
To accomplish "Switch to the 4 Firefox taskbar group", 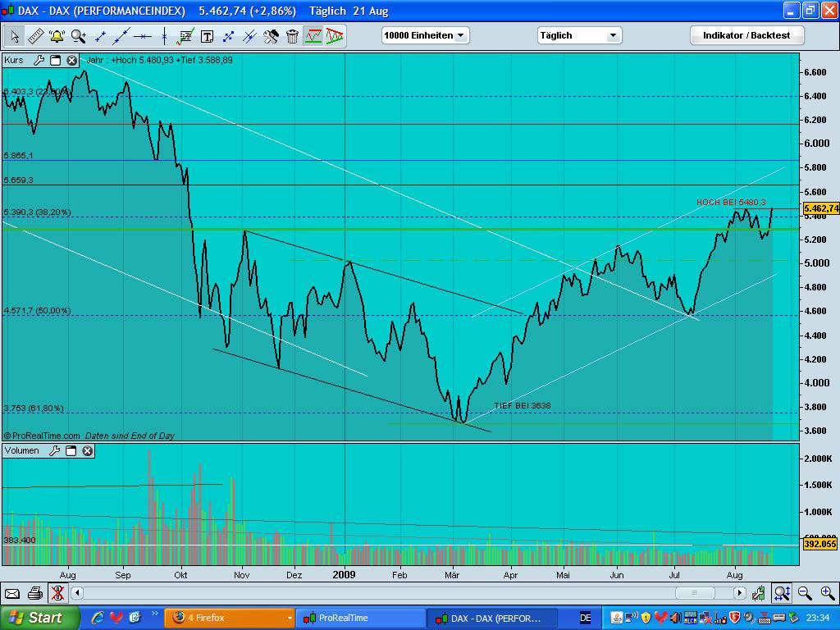I will point(230,618).
